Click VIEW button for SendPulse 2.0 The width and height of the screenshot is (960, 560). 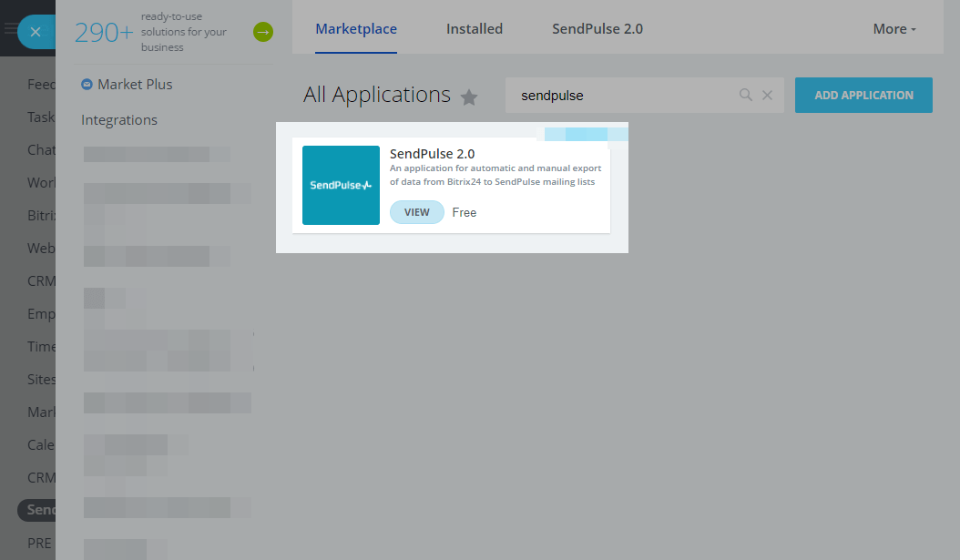pyautogui.click(x=416, y=212)
